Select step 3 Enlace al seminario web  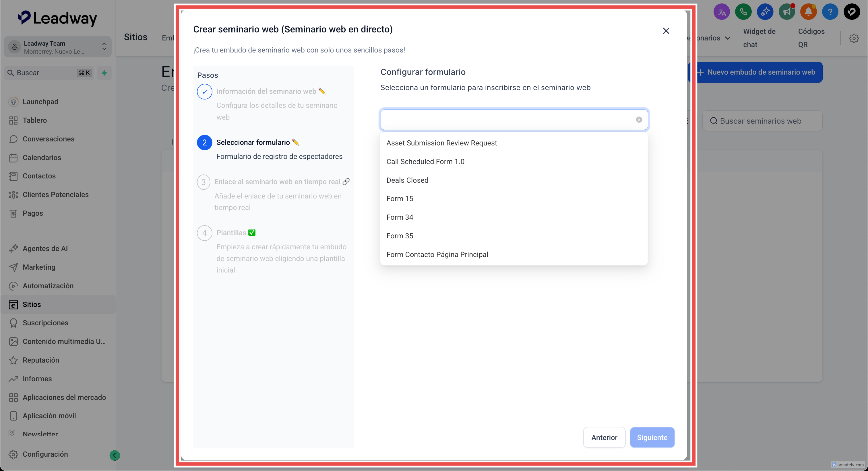277,182
